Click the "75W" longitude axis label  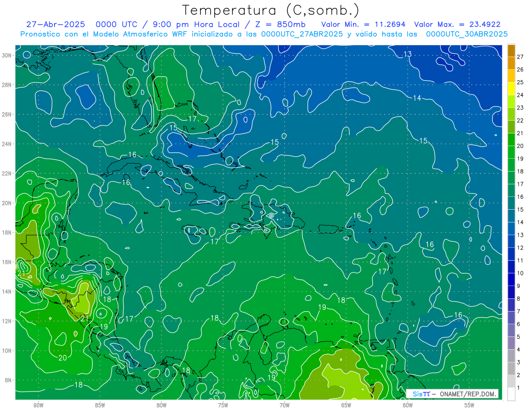pos(223,405)
